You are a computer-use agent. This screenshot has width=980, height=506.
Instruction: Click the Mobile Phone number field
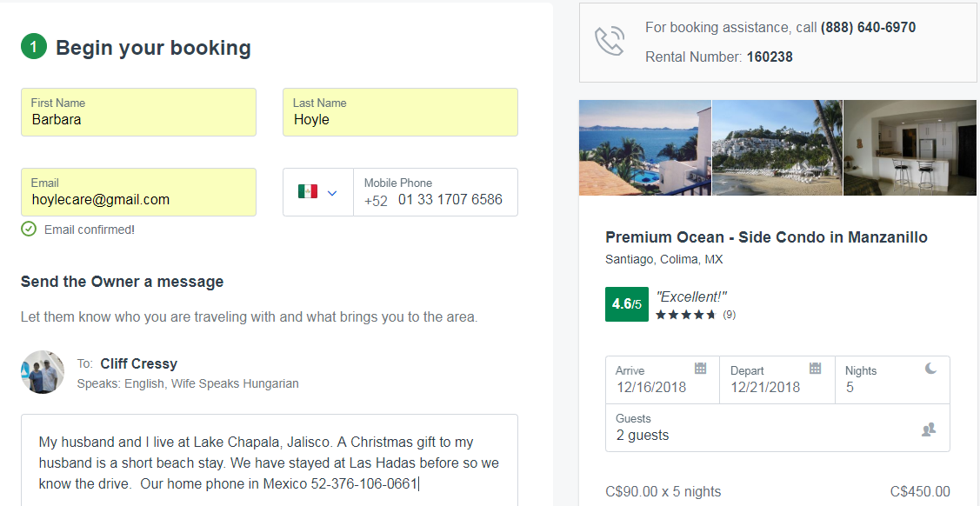[450, 200]
